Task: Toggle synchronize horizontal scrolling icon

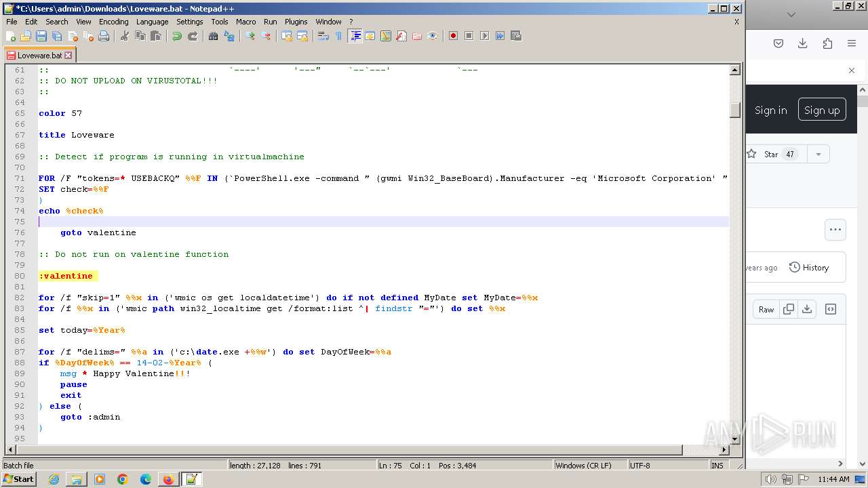Action: pyautogui.click(x=302, y=36)
